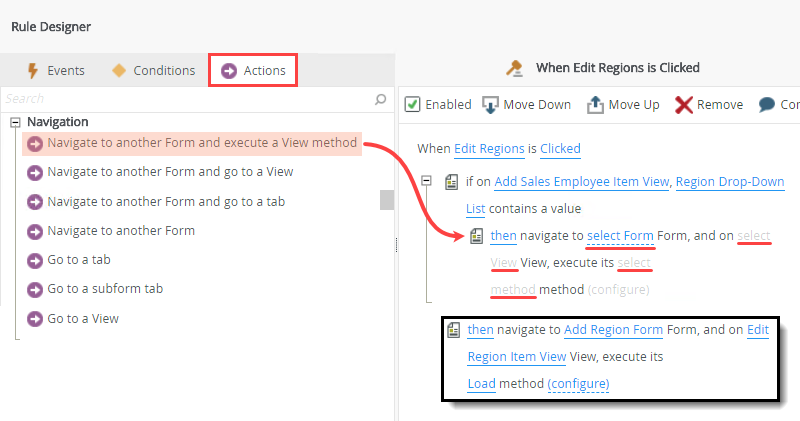This screenshot has height=421, width=800.
Task: Click the select Form link
Action: tap(620, 236)
